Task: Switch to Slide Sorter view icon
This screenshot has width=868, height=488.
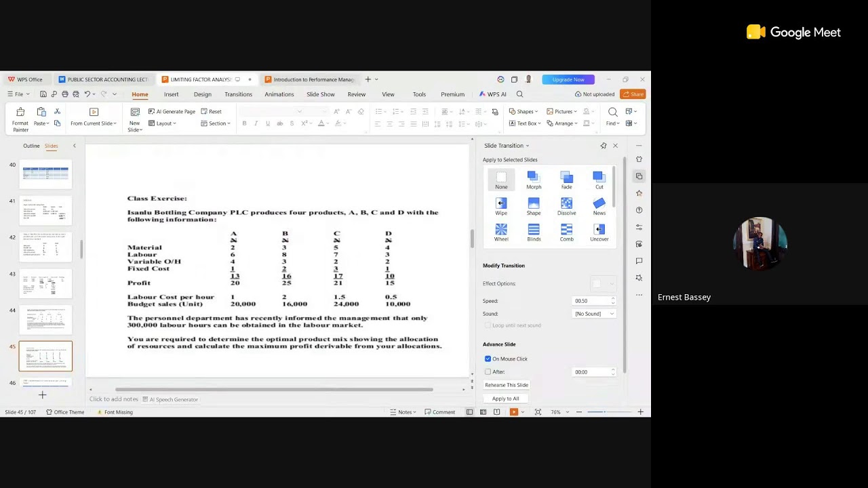Action: (x=483, y=412)
